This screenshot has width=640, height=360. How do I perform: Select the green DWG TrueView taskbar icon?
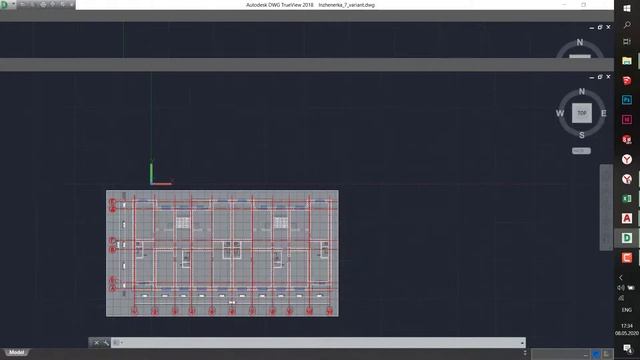[627, 238]
